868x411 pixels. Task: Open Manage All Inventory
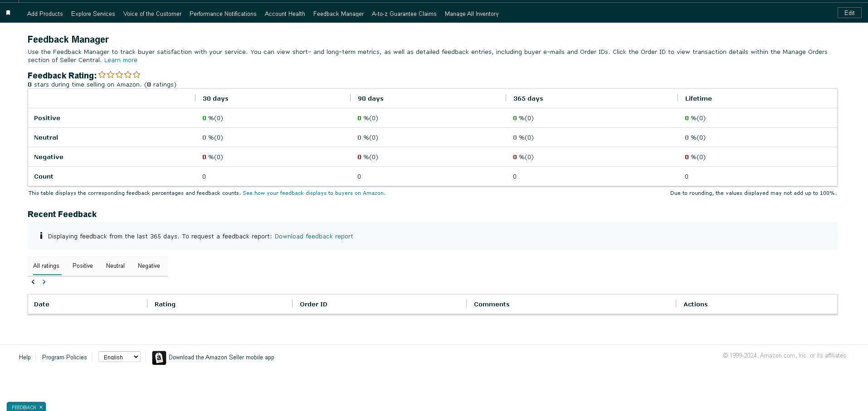472,14
